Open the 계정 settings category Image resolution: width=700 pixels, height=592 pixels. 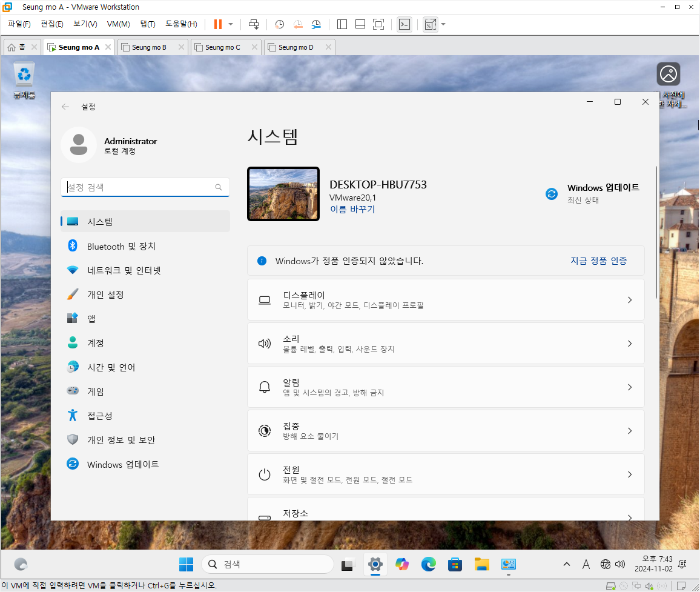(145, 343)
